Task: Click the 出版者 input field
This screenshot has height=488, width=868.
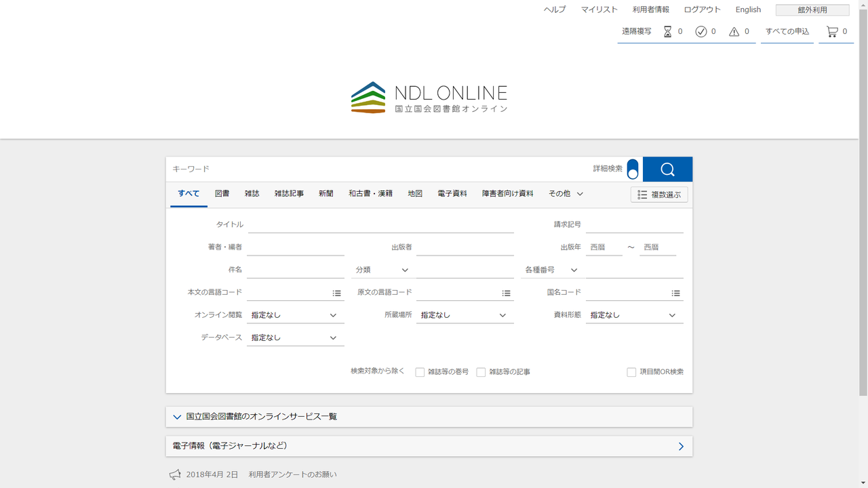Action: point(465,247)
